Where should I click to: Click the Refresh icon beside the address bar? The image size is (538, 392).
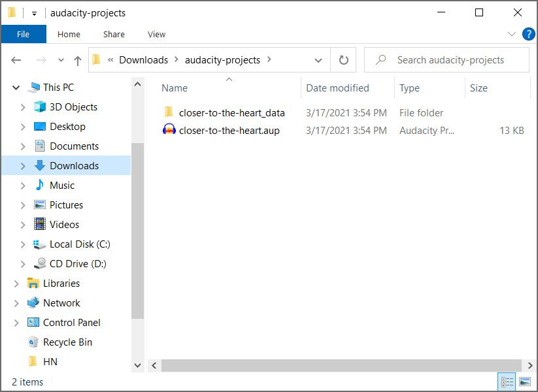click(x=343, y=59)
